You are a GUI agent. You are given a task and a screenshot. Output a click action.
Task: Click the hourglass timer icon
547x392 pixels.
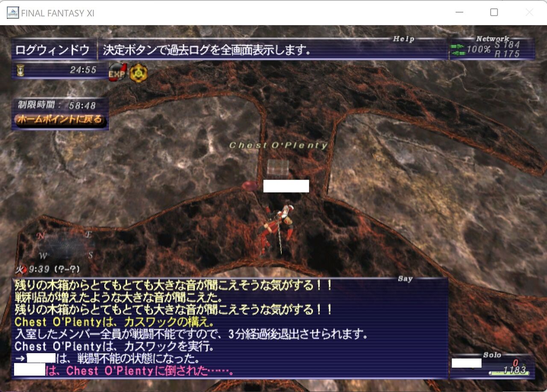click(20, 71)
